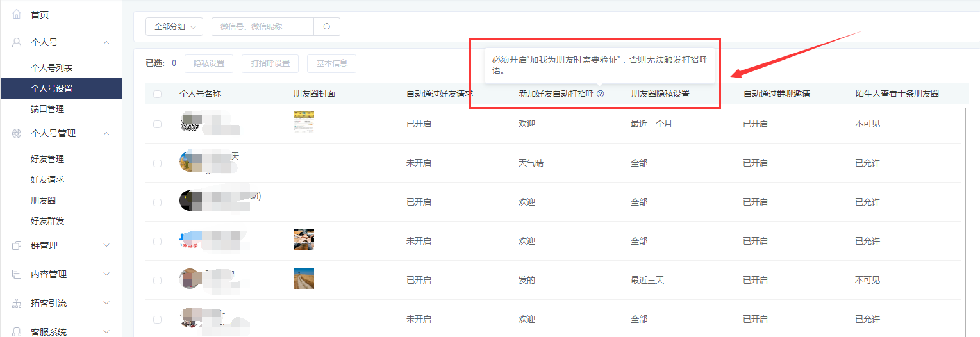Screen dimensions: 980x337
Task: Tick the checkbox of the third table row
Action: [x=158, y=202]
